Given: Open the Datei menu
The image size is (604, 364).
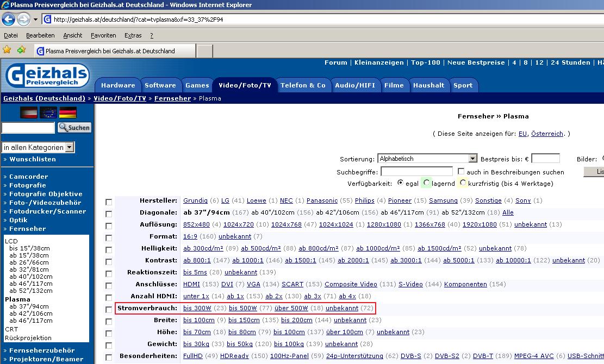Looking at the screenshot, I should click(x=11, y=35).
